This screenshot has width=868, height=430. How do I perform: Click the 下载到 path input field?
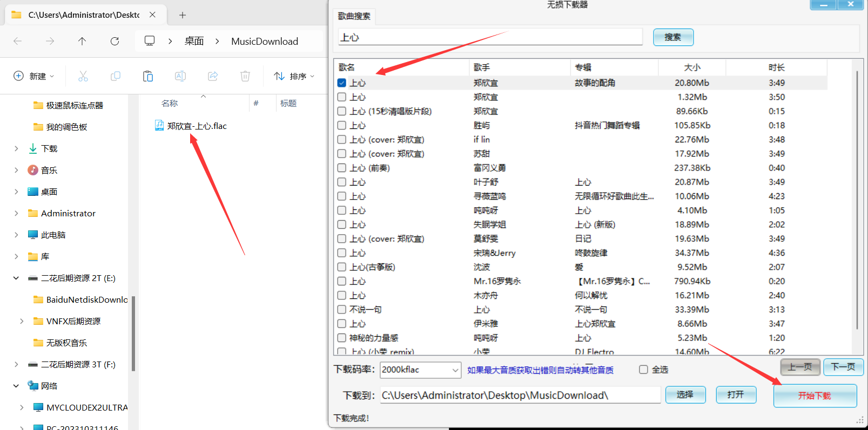pos(520,395)
